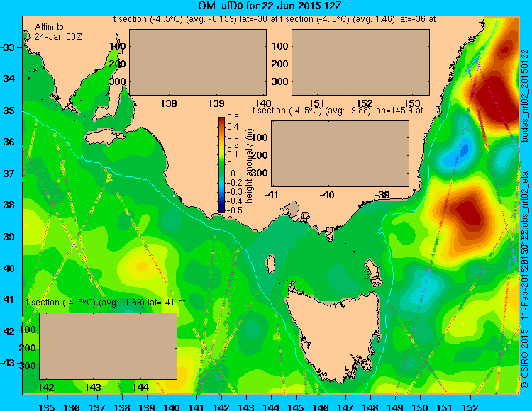
Task: Click the blue cold eddy near 152E, 36S
Action: pyautogui.click(x=463, y=149)
